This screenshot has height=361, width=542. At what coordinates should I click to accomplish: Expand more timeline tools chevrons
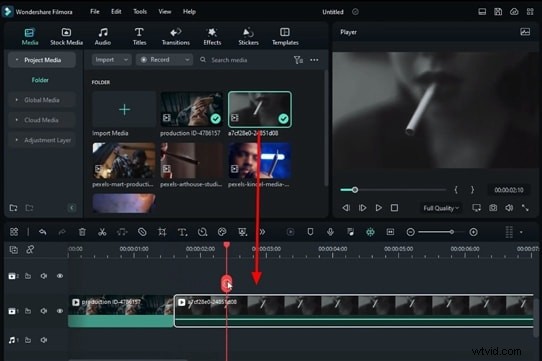tap(262, 232)
